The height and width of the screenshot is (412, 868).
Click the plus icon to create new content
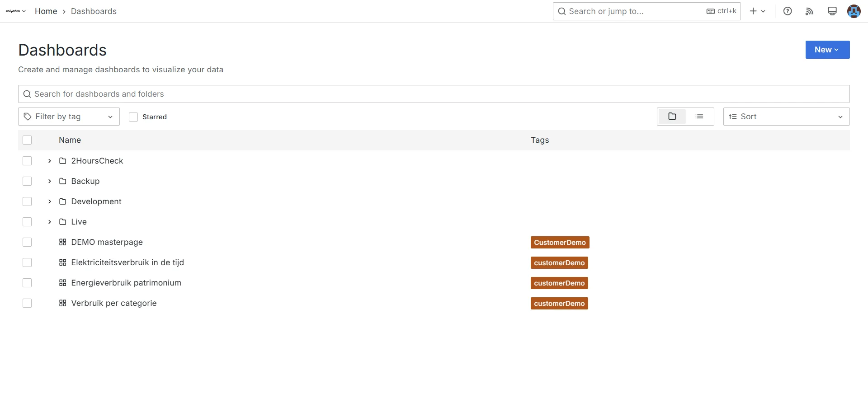coord(753,11)
